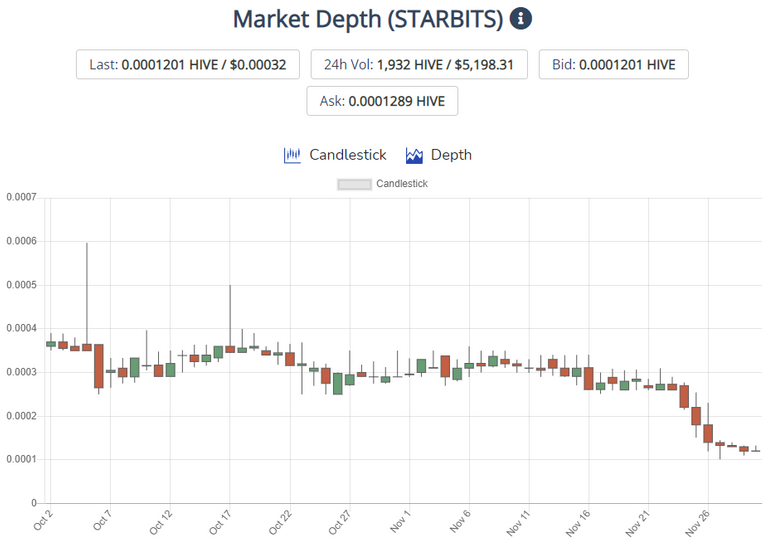This screenshot has height=543, width=768.
Task: Click the Nov 11 x-axis label
Action: point(518,522)
